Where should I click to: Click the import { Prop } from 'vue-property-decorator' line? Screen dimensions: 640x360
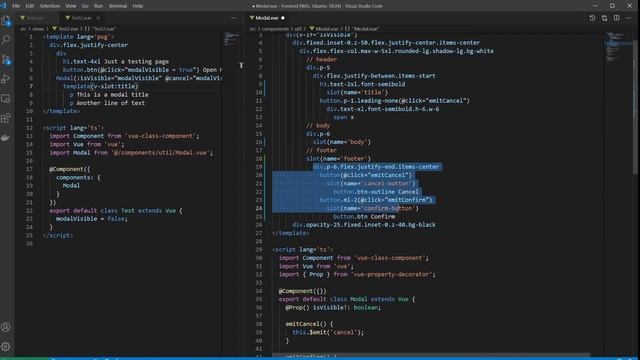(x=357, y=274)
